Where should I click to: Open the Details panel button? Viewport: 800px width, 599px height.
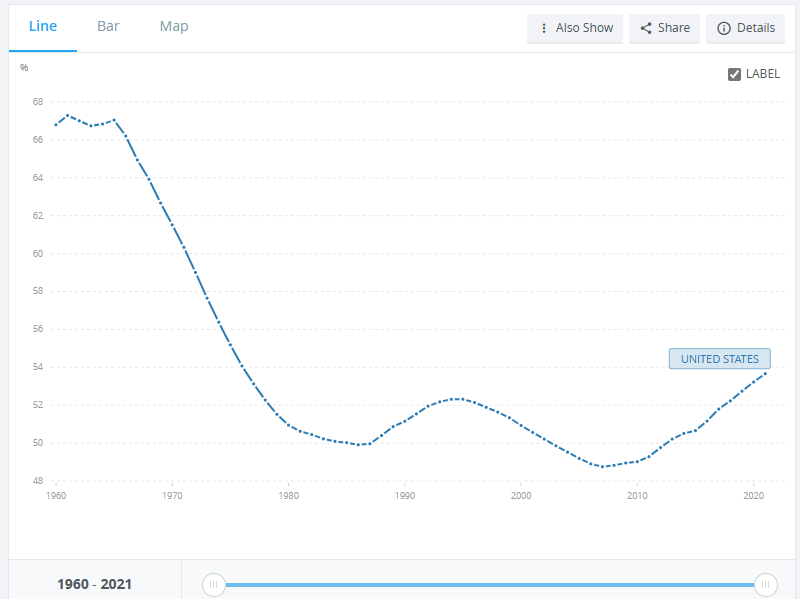pos(745,29)
